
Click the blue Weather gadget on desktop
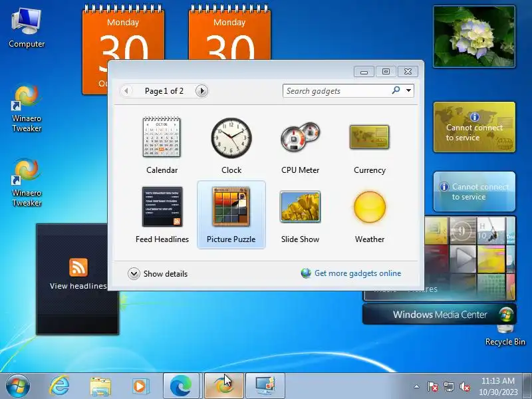(474, 192)
